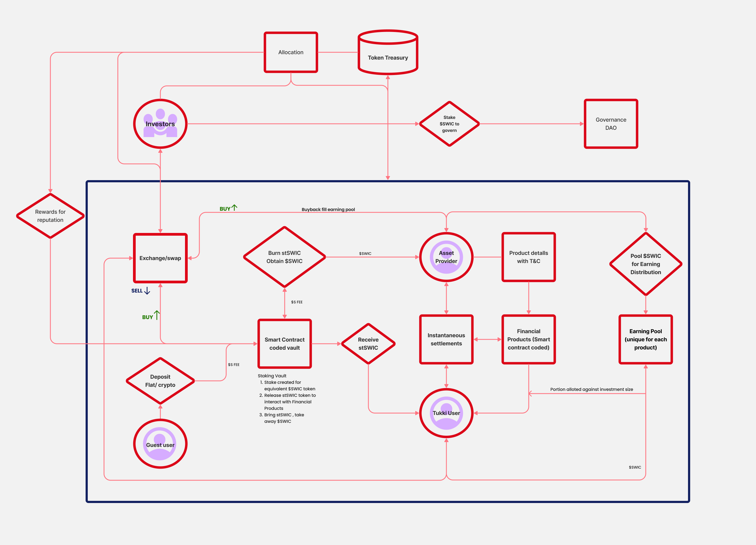Image resolution: width=756 pixels, height=545 pixels.
Task: Select the Stake $SWIC to govern diamond
Action: [x=449, y=124]
